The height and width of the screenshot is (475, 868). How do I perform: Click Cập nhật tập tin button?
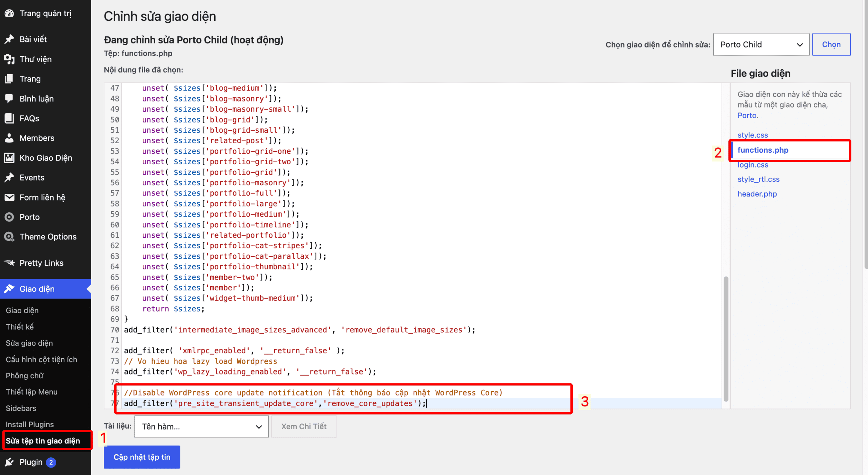[142, 457]
